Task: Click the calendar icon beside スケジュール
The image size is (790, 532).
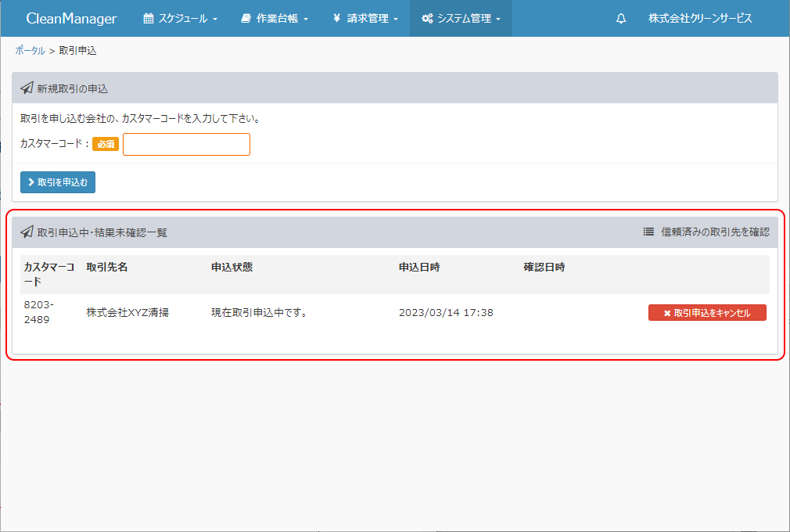Action: tap(149, 19)
